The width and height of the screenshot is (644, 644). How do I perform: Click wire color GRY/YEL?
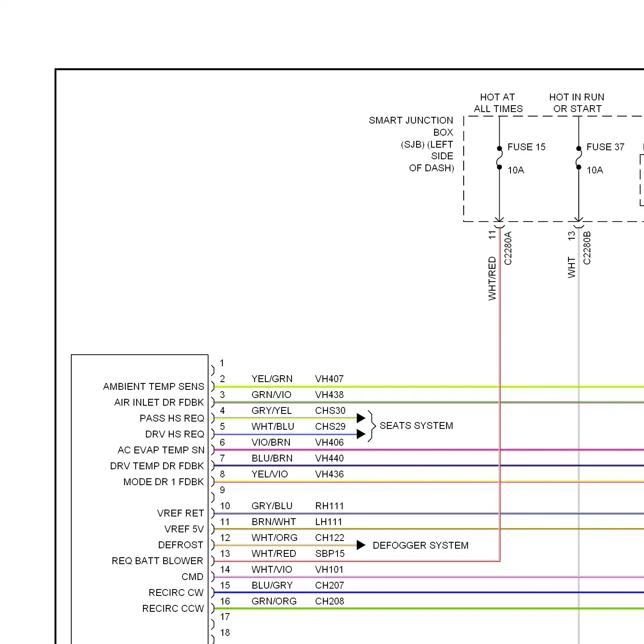271,410
